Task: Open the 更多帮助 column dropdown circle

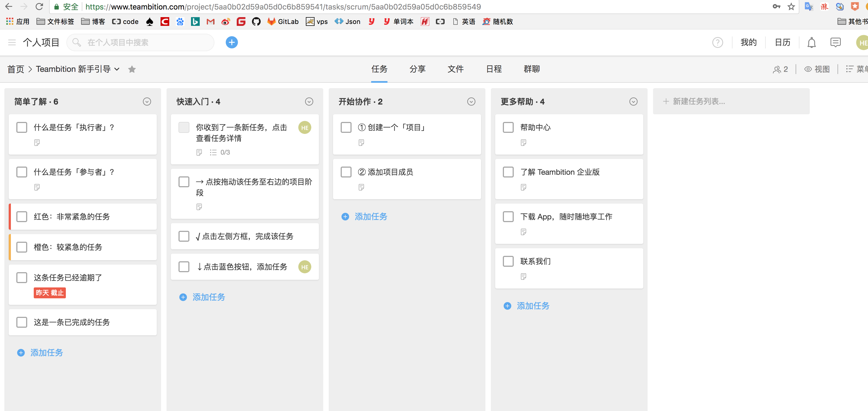Action: [633, 102]
